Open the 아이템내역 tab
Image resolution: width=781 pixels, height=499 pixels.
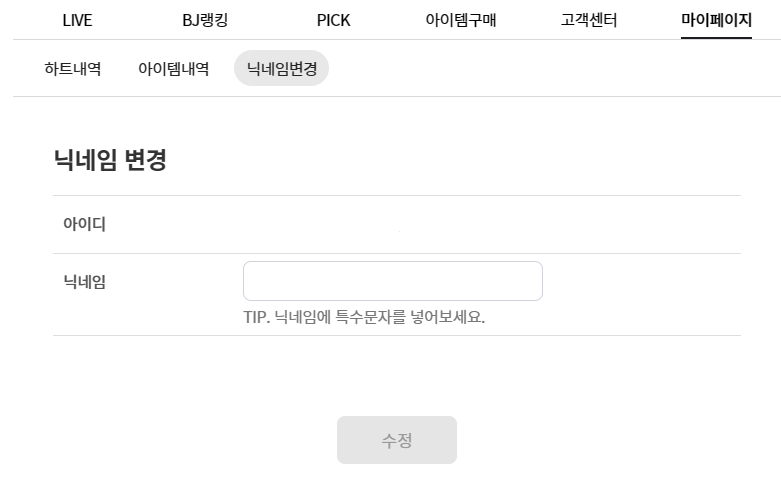tap(173, 69)
